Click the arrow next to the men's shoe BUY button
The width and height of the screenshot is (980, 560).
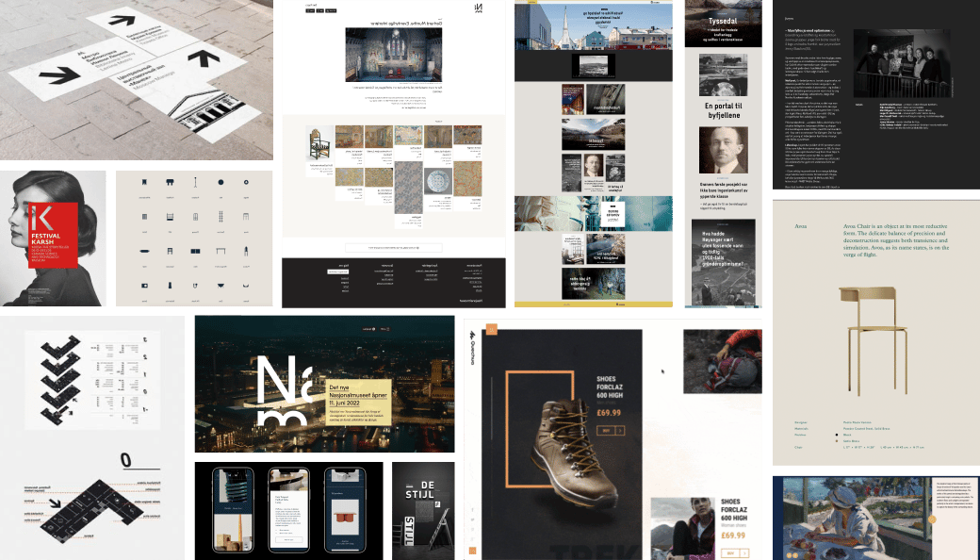point(621,430)
